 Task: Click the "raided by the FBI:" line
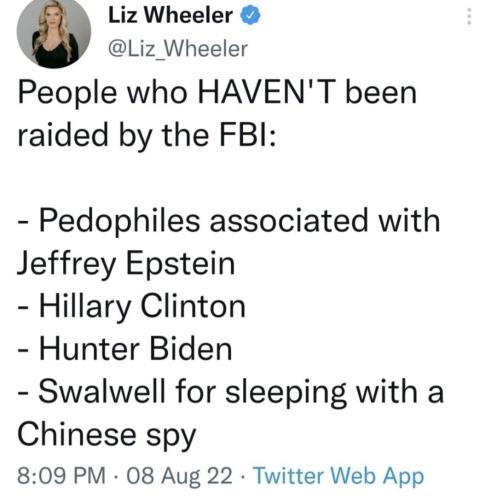click(147, 136)
